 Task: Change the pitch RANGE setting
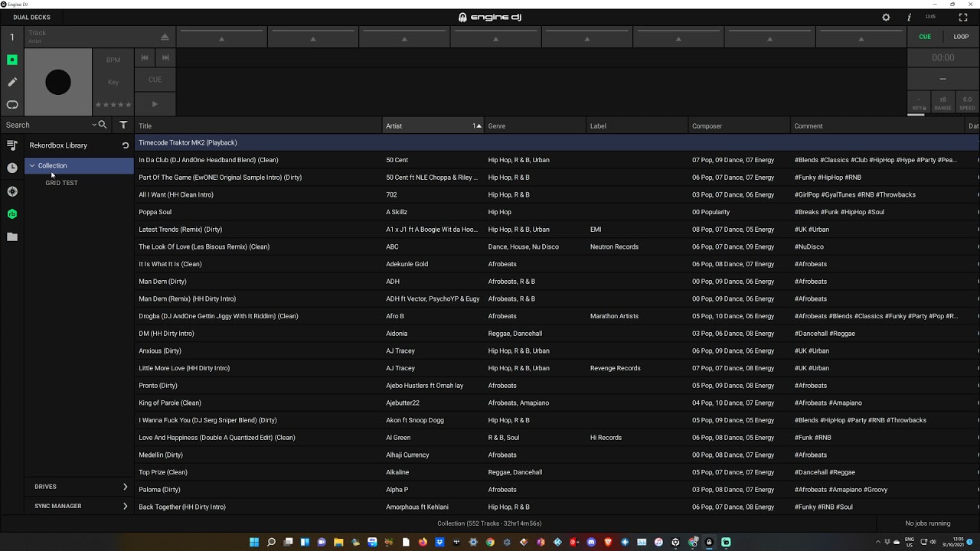click(942, 103)
